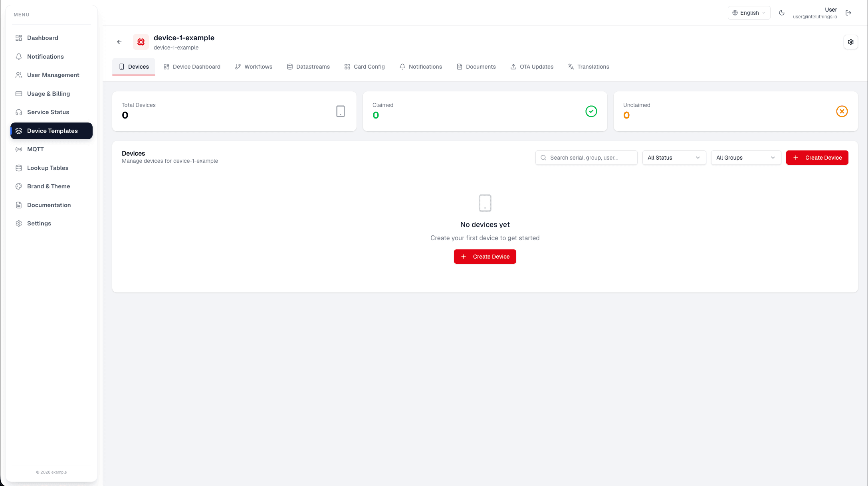Open the English language selector
The width and height of the screenshot is (868, 486).
click(x=749, y=13)
